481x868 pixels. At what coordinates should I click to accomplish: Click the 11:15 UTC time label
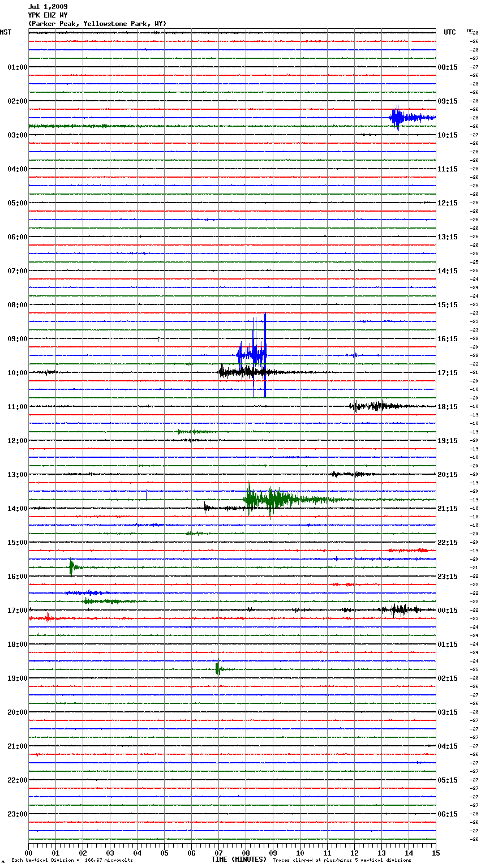click(x=448, y=169)
